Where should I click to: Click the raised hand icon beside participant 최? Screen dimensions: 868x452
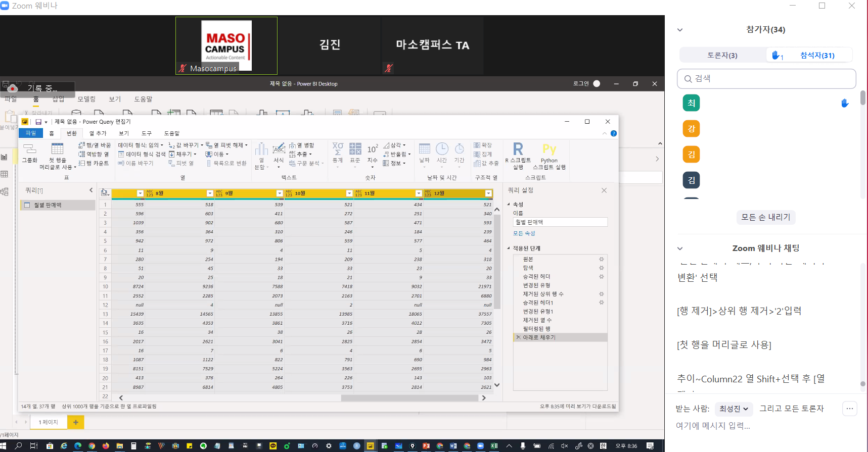tap(845, 103)
